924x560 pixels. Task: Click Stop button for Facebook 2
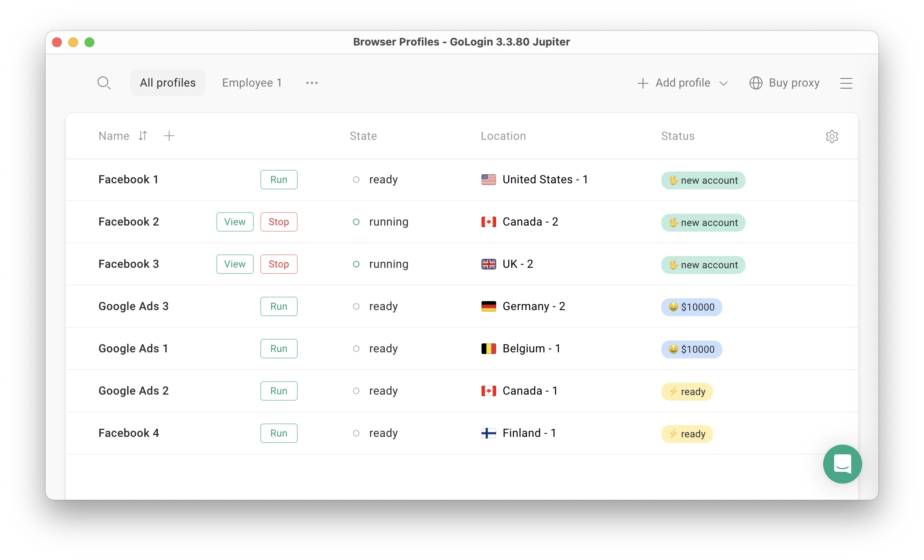pos(279,221)
